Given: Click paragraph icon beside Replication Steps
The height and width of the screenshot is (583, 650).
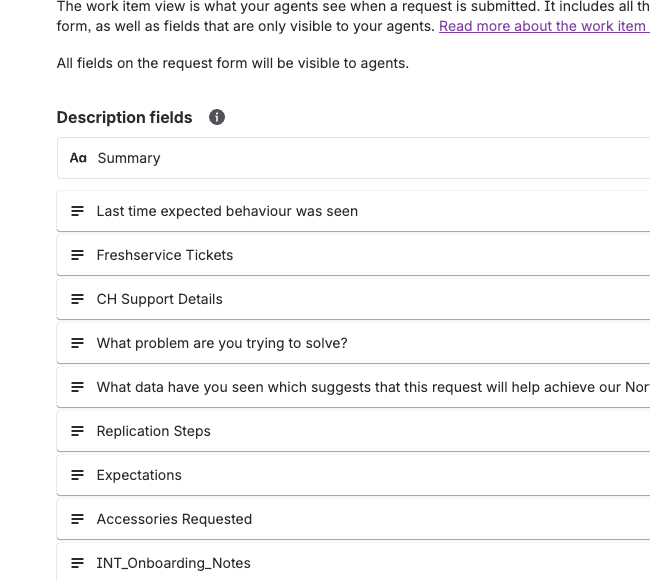Looking at the screenshot, I should (77, 431).
